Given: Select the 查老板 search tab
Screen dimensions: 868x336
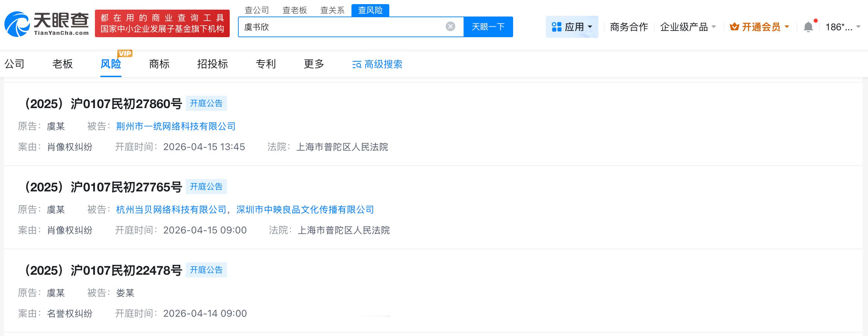Looking at the screenshot, I should tap(294, 10).
